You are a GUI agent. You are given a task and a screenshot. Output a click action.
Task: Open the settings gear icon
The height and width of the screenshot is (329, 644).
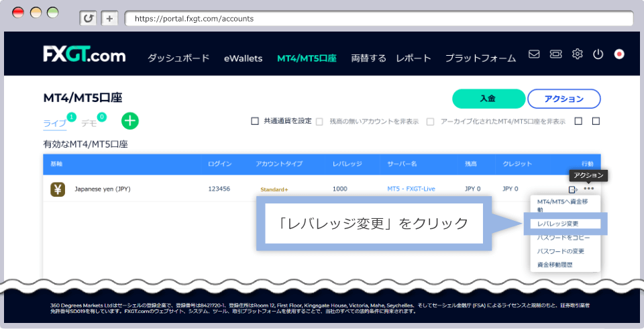point(578,54)
